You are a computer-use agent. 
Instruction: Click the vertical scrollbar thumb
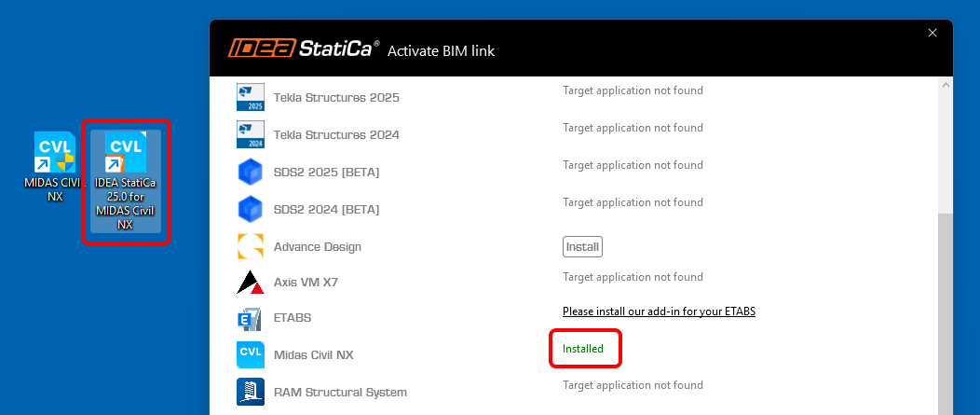(945, 313)
